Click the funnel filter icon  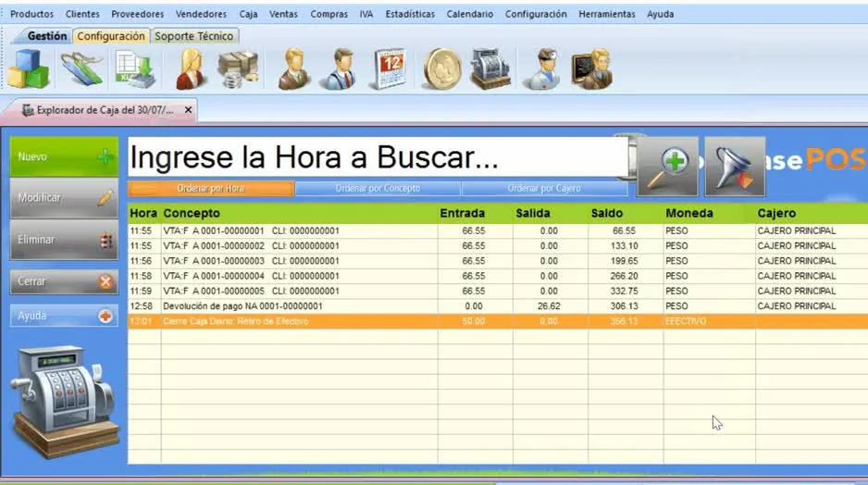coord(735,167)
